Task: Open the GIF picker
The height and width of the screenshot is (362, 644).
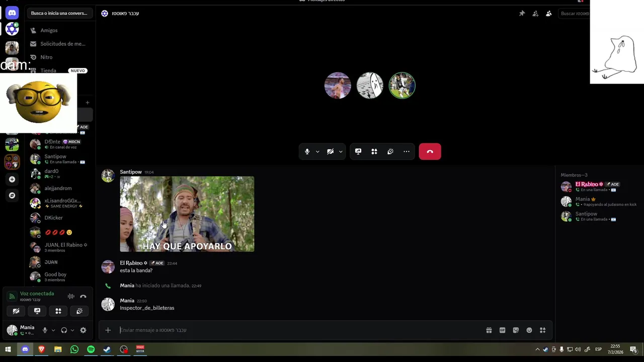Action: pyautogui.click(x=502, y=330)
